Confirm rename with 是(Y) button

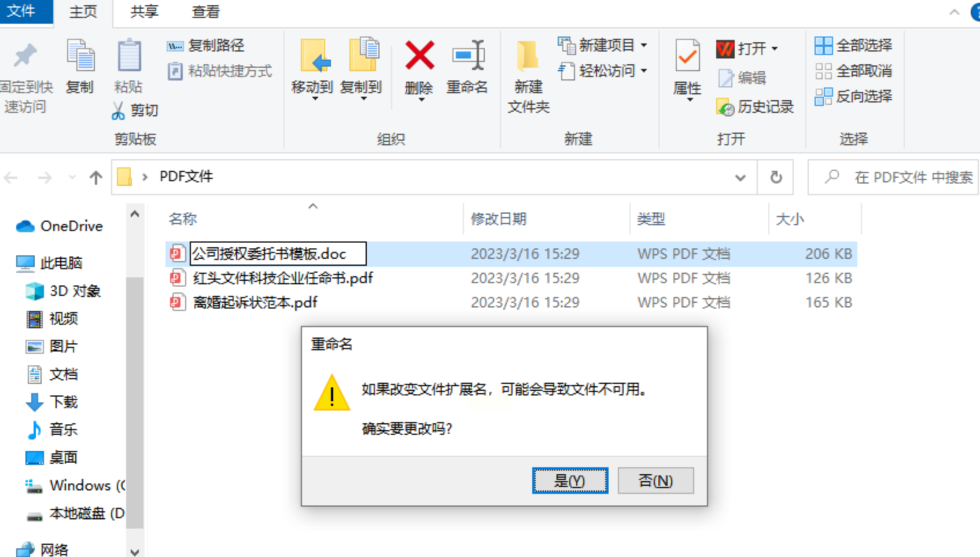570,481
